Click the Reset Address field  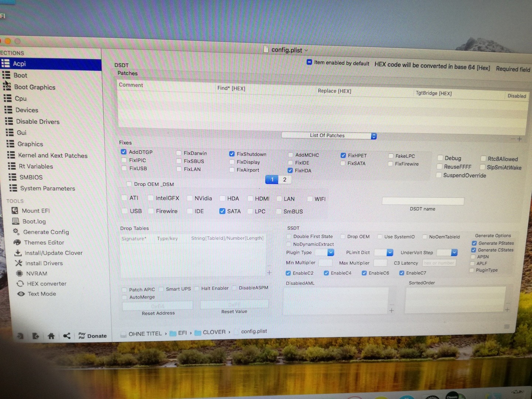[x=158, y=306]
